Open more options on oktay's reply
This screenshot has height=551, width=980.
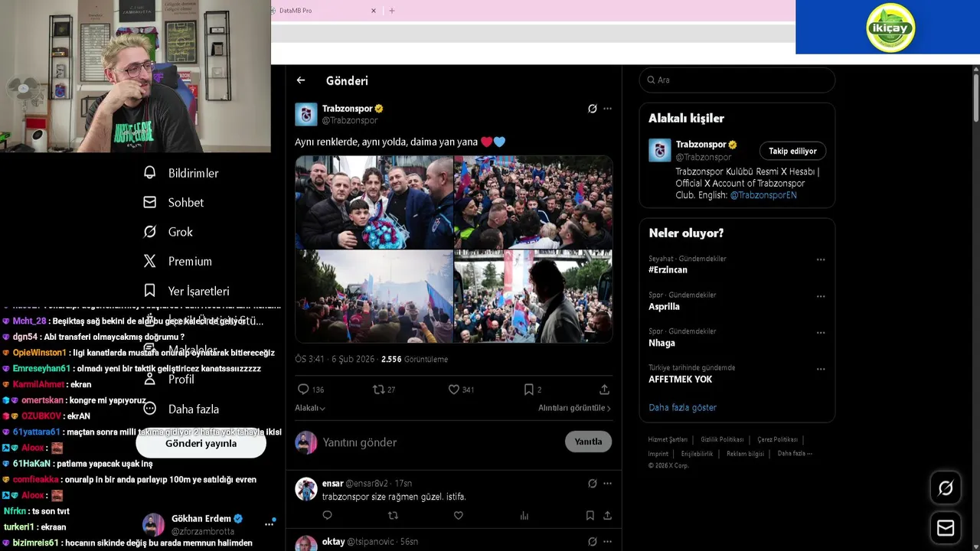(607, 542)
